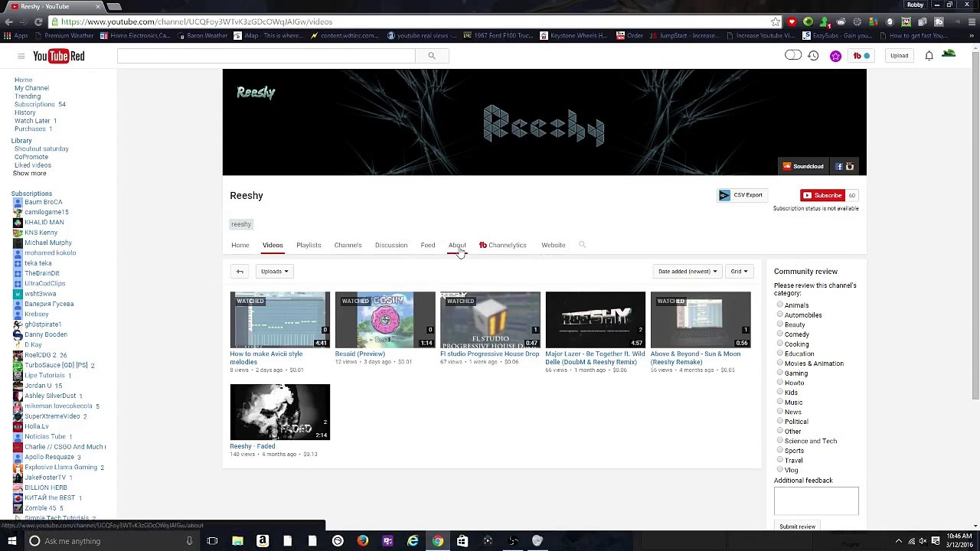Click the Reddit extension icon
The width and height of the screenshot is (980, 551).
(x=841, y=21)
